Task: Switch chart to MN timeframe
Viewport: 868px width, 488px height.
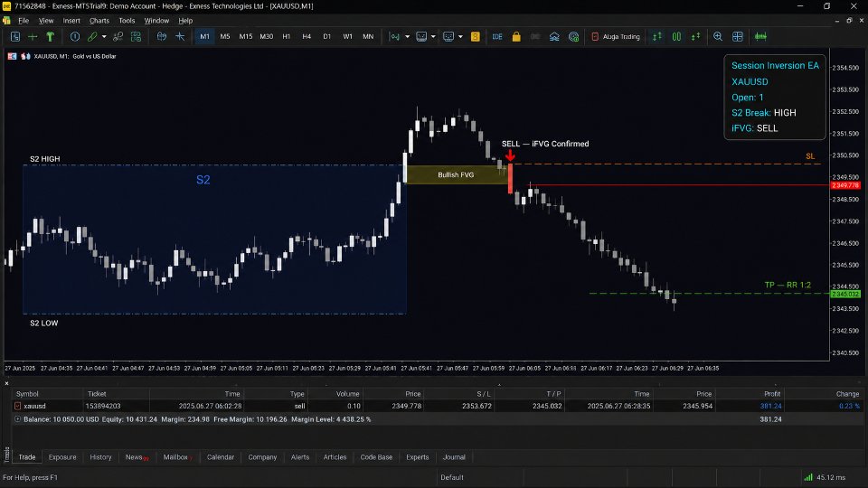Action: pos(368,36)
